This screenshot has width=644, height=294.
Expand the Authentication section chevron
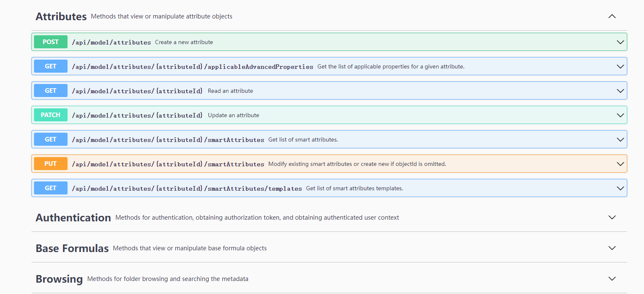(x=612, y=218)
